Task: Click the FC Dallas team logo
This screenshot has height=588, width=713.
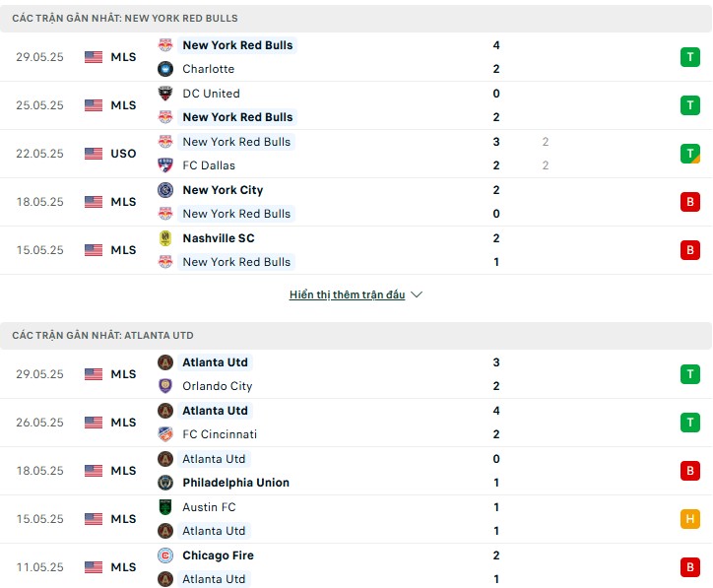Action: pos(165,165)
